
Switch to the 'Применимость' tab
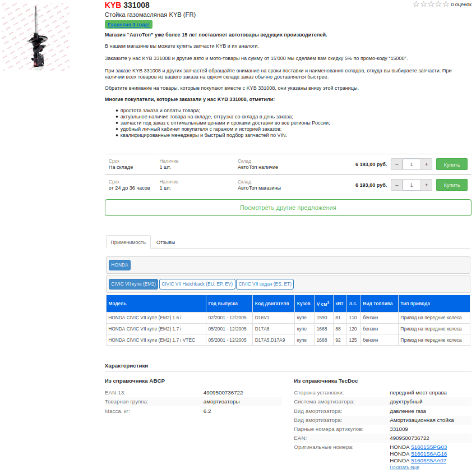128,242
